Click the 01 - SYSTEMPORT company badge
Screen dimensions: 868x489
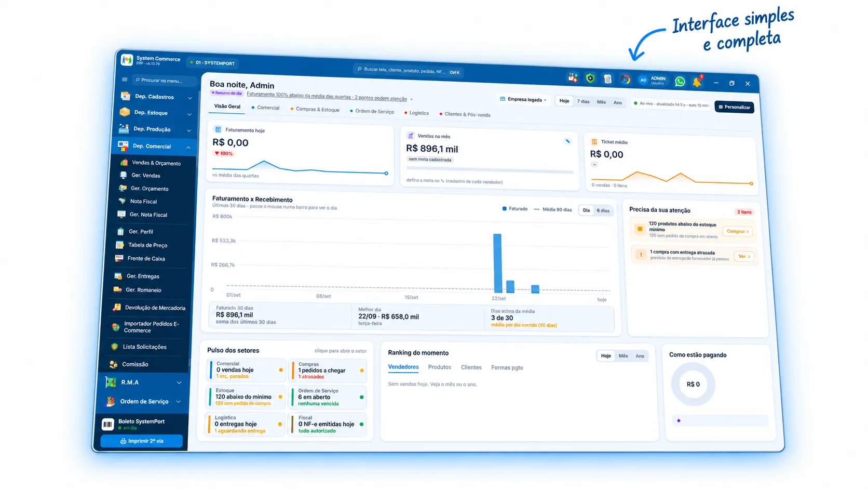pyautogui.click(x=212, y=63)
